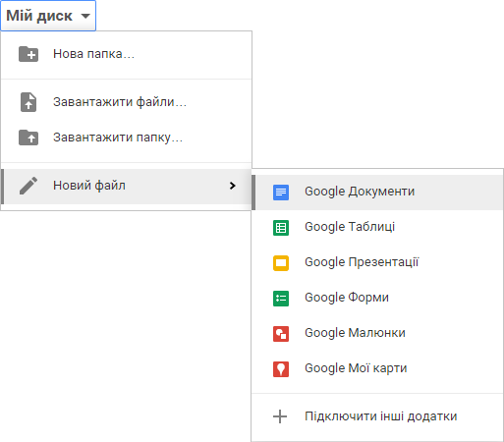Image resolution: width=504 pixels, height=442 pixels.
Task: Select Google Таблиці in submenu
Action: pos(378,228)
